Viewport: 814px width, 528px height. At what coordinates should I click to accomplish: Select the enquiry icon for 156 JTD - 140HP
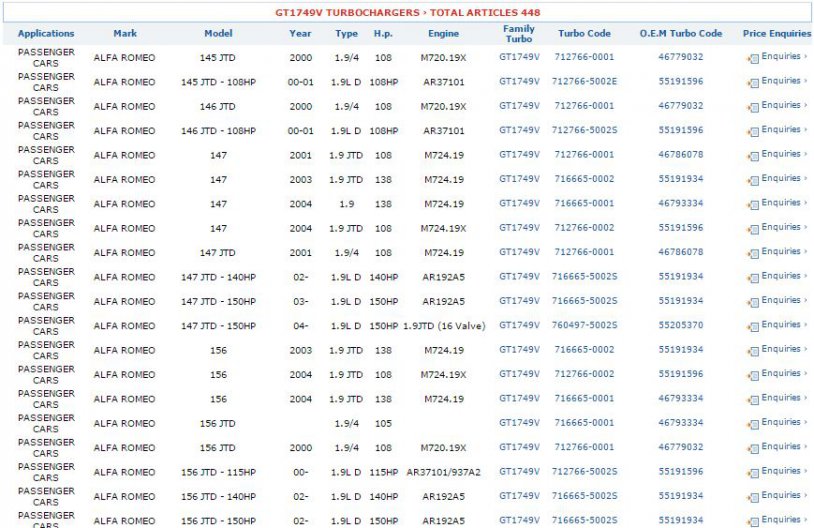(x=753, y=497)
